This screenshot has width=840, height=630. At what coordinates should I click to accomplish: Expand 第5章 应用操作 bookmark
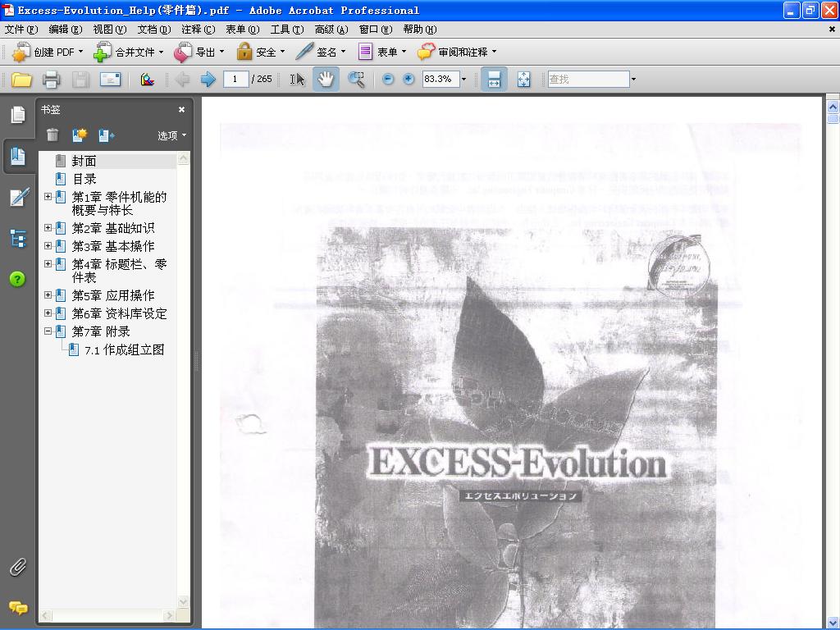tap(48, 295)
